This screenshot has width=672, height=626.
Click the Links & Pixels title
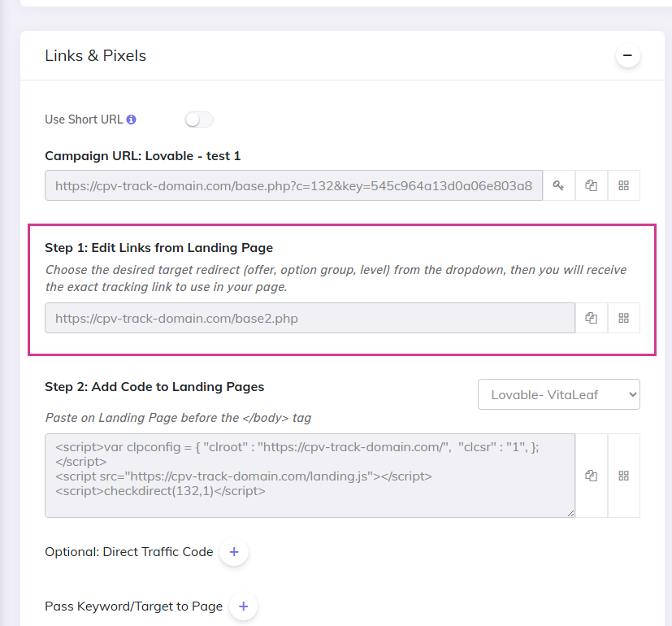click(x=96, y=56)
